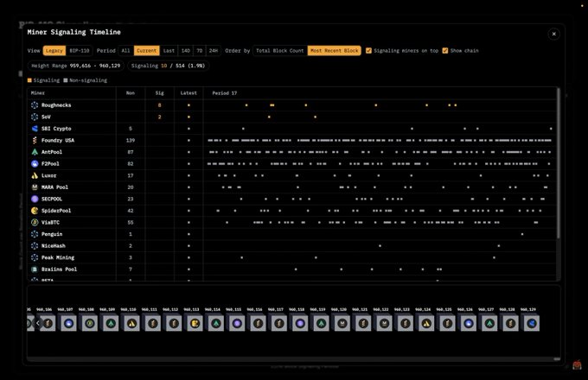Click the orange Signaling legend swatch
588x380 pixels.
(29, 80)
